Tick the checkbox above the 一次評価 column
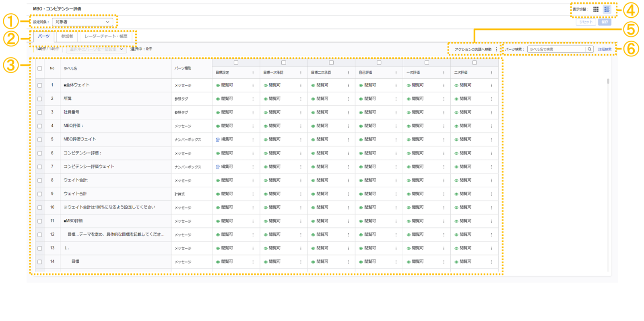The height and width of the screenshot is (321, 644). click(x=427, y=63)
